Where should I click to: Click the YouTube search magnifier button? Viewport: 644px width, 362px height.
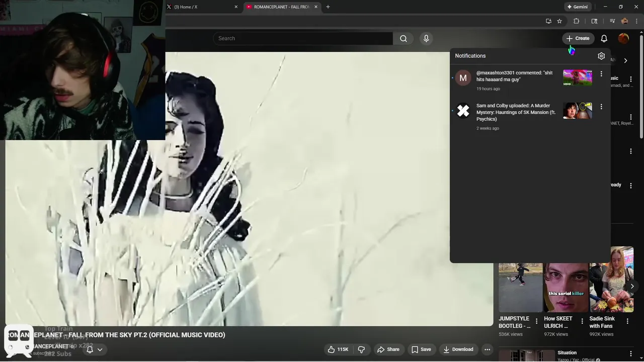point(403,38)
